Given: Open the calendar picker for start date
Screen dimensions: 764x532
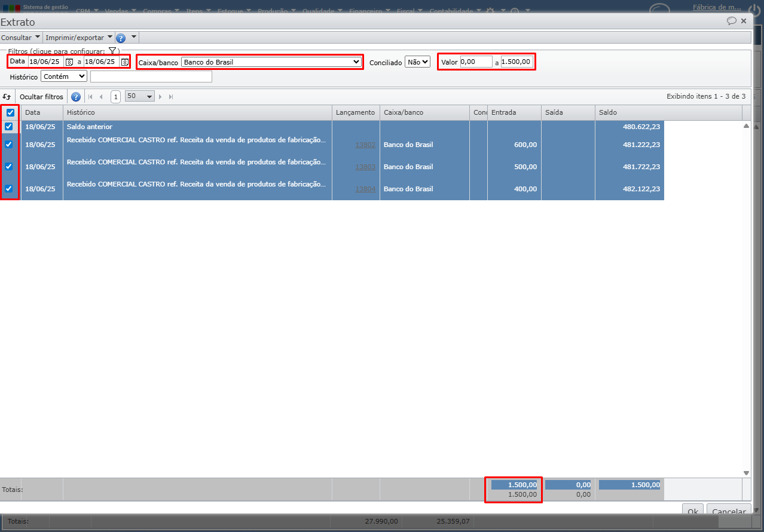Looking at the screenshot, I should (x=69, y=62).
